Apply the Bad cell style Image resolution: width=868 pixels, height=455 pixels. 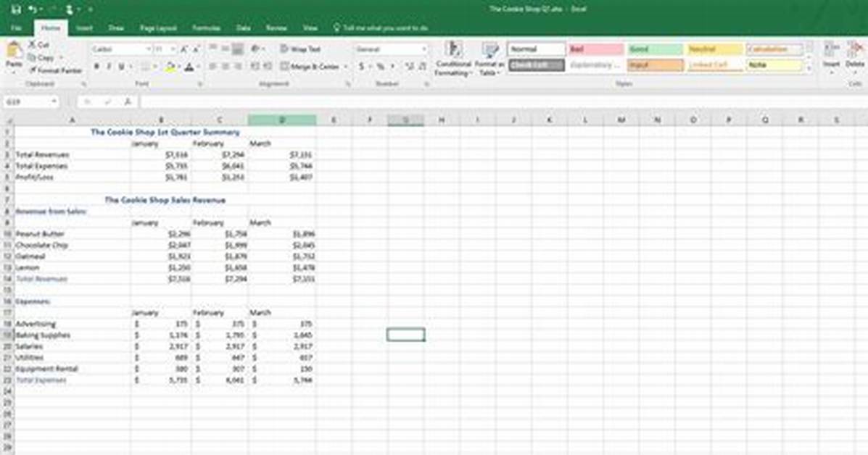(x=595, y=49)
